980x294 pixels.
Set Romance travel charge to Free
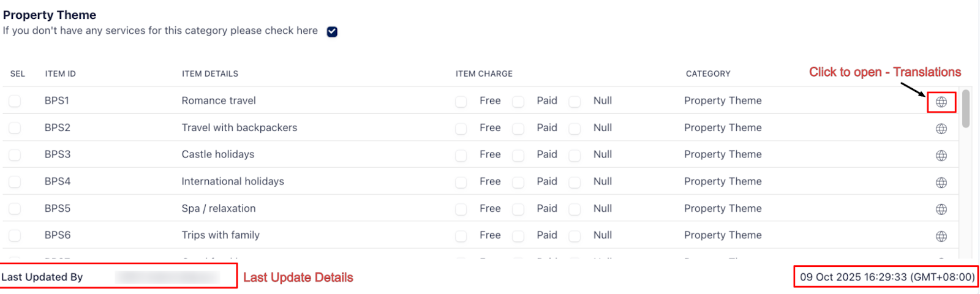pos(461,102)
